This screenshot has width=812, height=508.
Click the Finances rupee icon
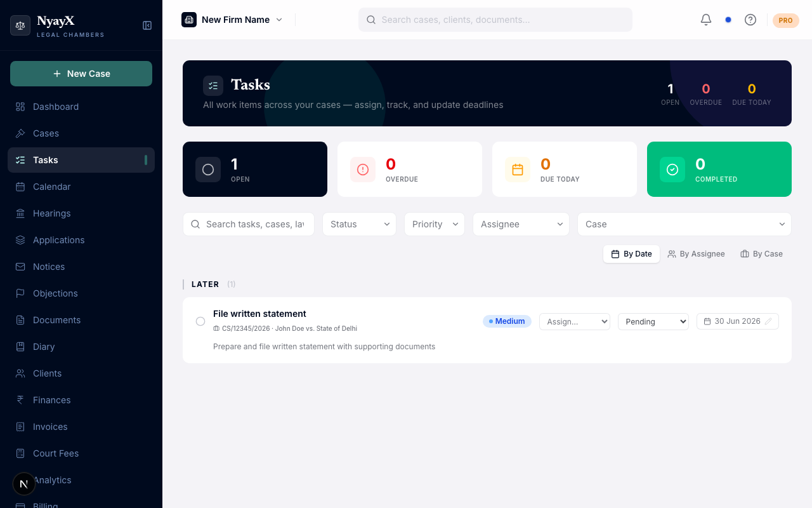tap(21, 399)
